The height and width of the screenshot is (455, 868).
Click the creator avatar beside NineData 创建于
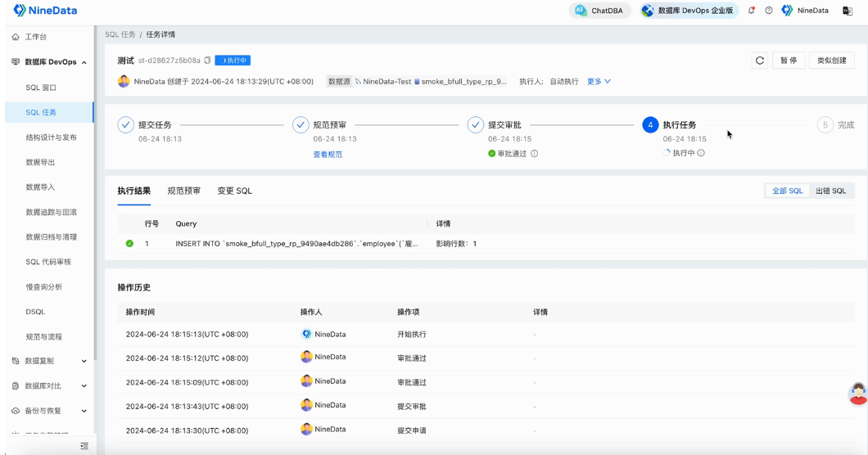pyautogui.click(x=124, y=81)
